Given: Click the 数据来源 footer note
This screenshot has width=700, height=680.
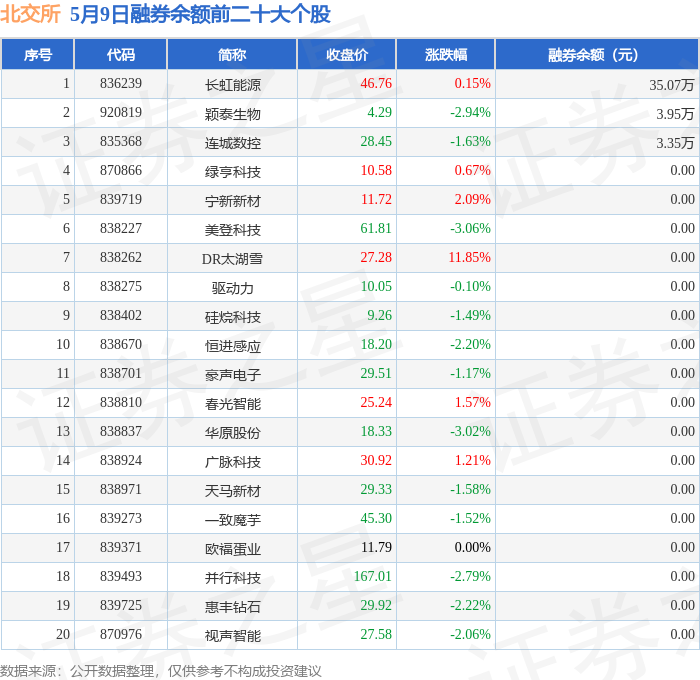Looking at the screenshot, I should 161,671.
